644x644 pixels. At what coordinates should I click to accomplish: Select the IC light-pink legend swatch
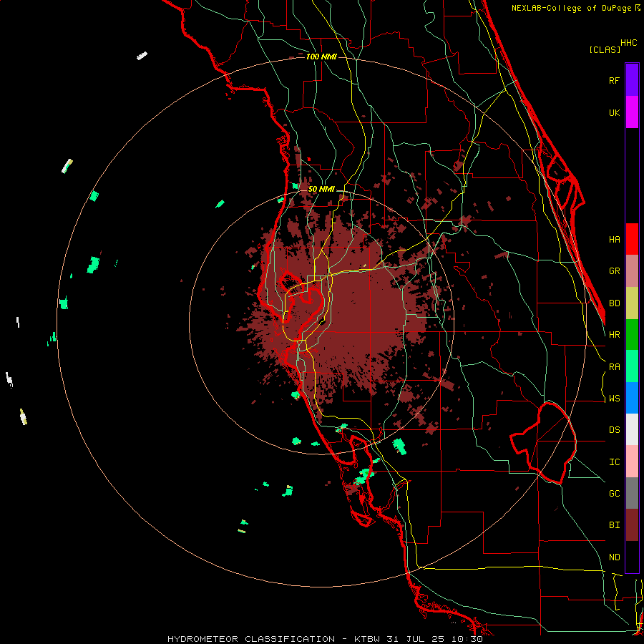coord(632,462)
